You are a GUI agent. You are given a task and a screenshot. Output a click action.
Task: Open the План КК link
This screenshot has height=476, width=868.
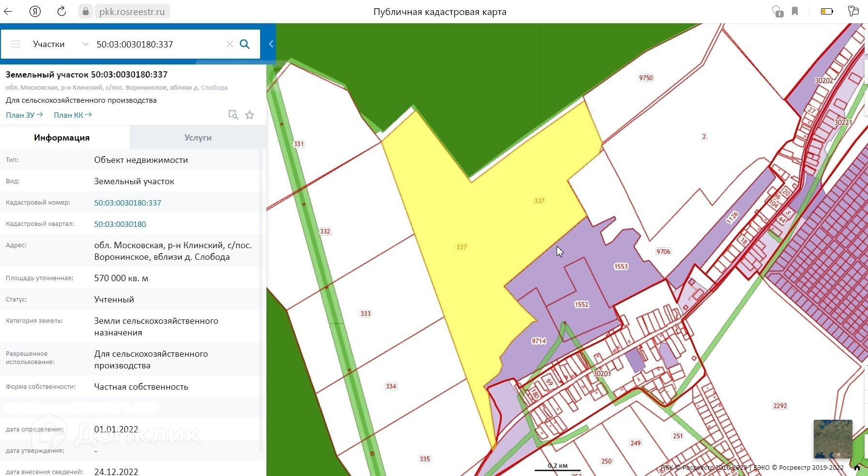(x=72, y=115)
